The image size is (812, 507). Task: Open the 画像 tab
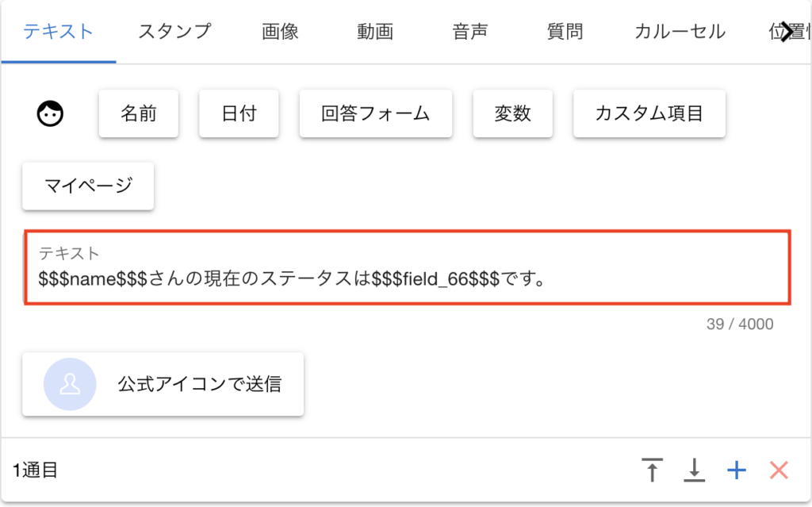[x=280, y=32]
